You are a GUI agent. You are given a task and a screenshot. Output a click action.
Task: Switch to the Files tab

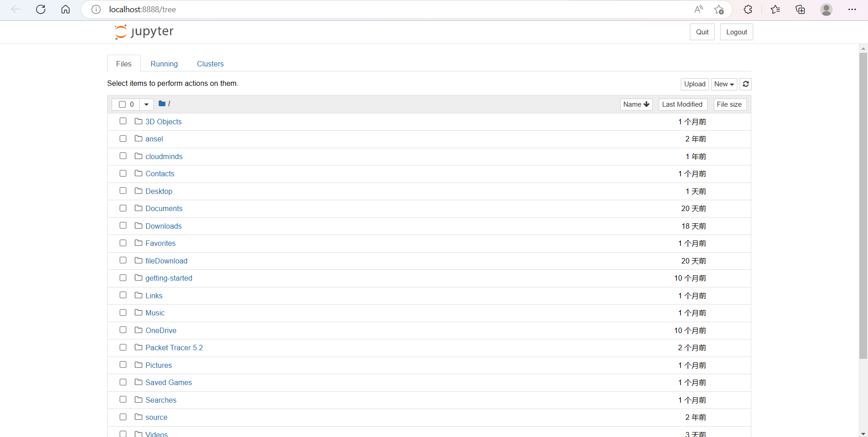(x=124, y=64)
